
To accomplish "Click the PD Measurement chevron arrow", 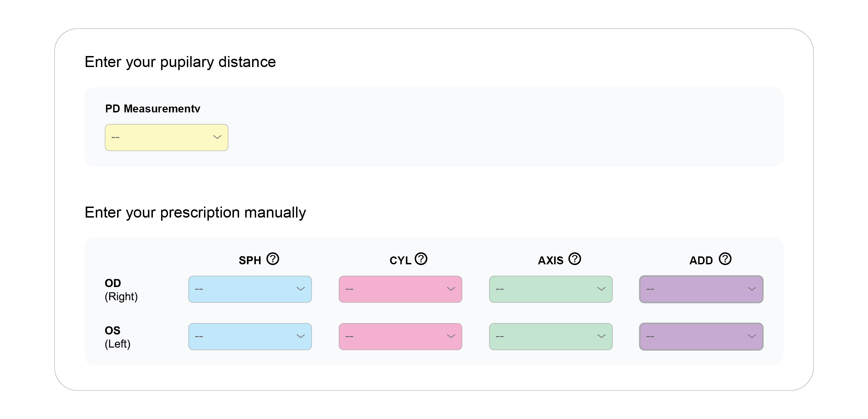I will tap(217, 137).
